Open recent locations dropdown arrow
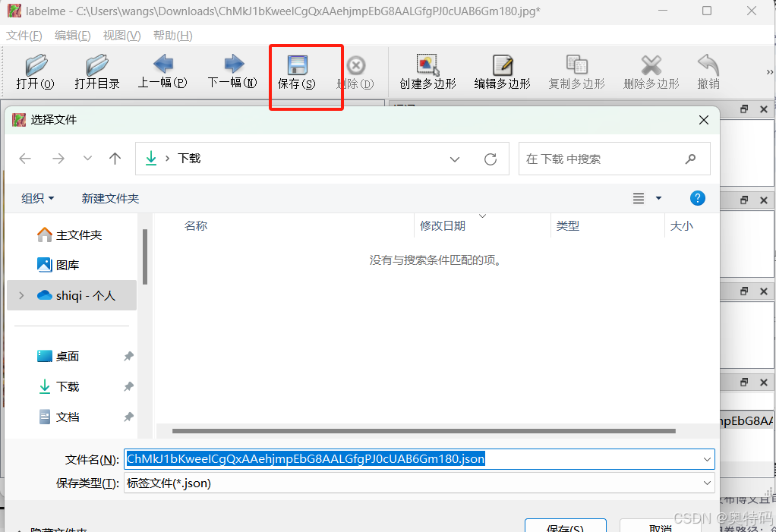776x532 pixels. [x=87, y=159]
